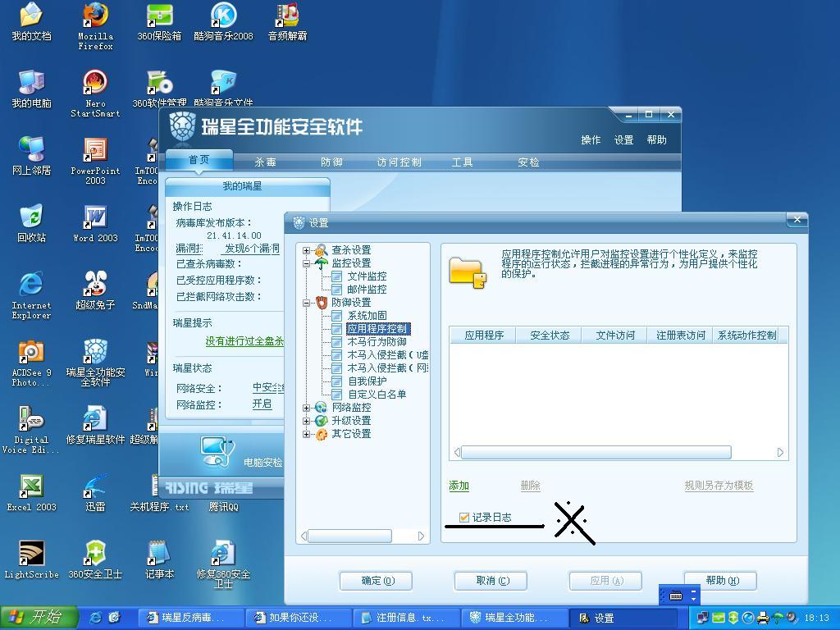Image resolution: width=840 pixels, height=630 pixels.
Task: Open the 操作 menu in Rising window
Action: (591, 139)
